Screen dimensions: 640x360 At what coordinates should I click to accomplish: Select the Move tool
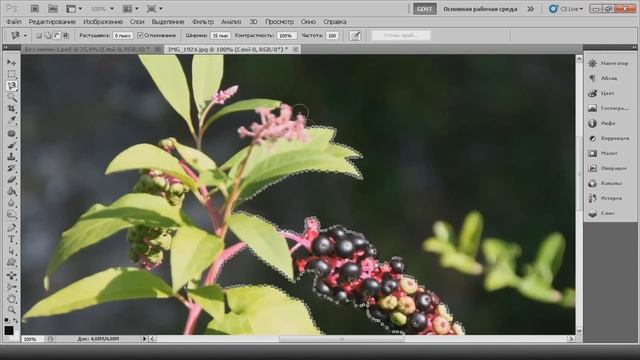pyautogui.click(x=11, y=62)
